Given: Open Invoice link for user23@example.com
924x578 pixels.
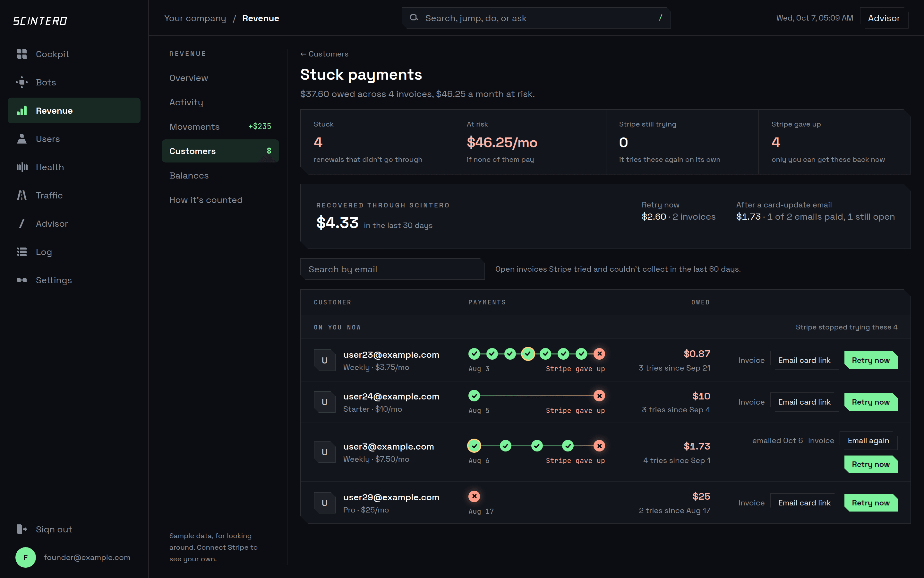Looking at the screenshot, I should (x=751, y=360).
